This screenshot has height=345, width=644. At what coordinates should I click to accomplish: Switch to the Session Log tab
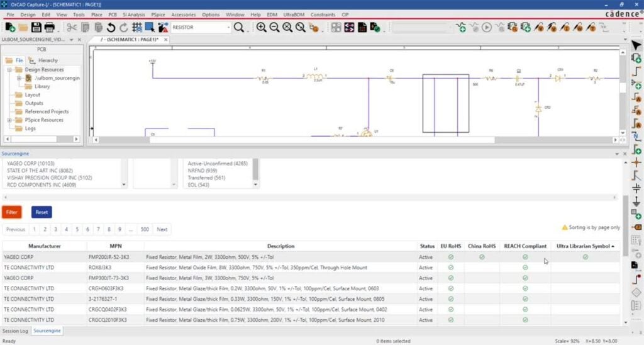tap(15, 331)
